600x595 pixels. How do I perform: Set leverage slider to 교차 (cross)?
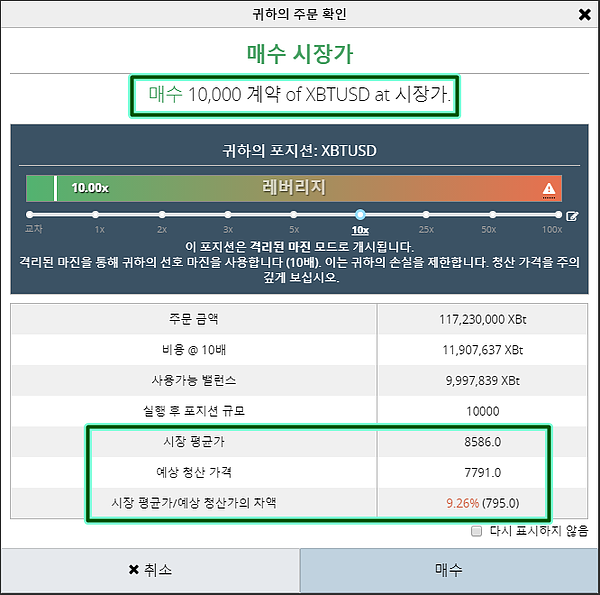[30, 214]
